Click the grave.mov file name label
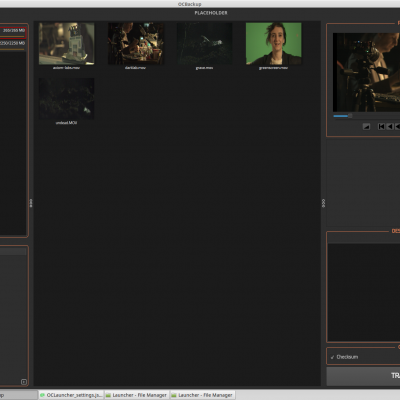This screenshot has width=400, height=400. 204,68
